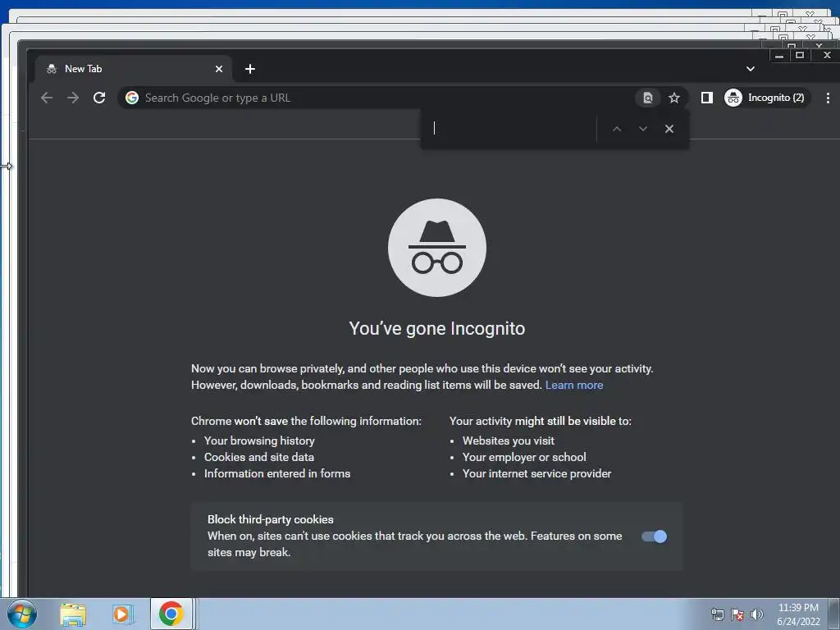The width and height of the screenshot is (840, 630).
Task: Click "Websites you visit" list item
Action: coord(509,441)
